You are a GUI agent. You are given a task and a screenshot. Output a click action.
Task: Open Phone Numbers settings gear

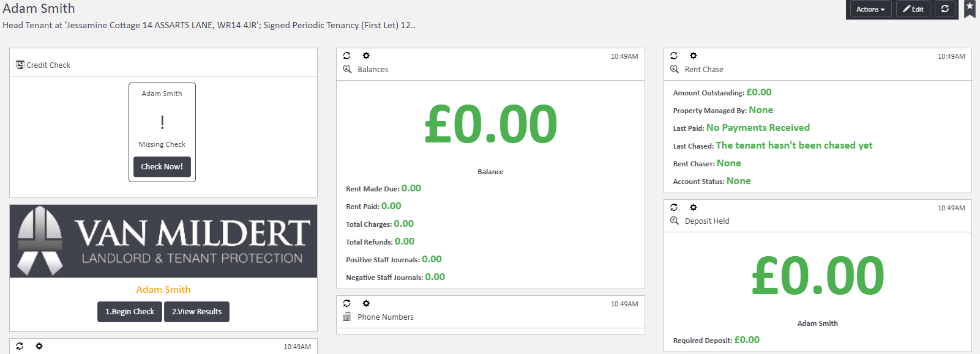click(x=366, y=303)
